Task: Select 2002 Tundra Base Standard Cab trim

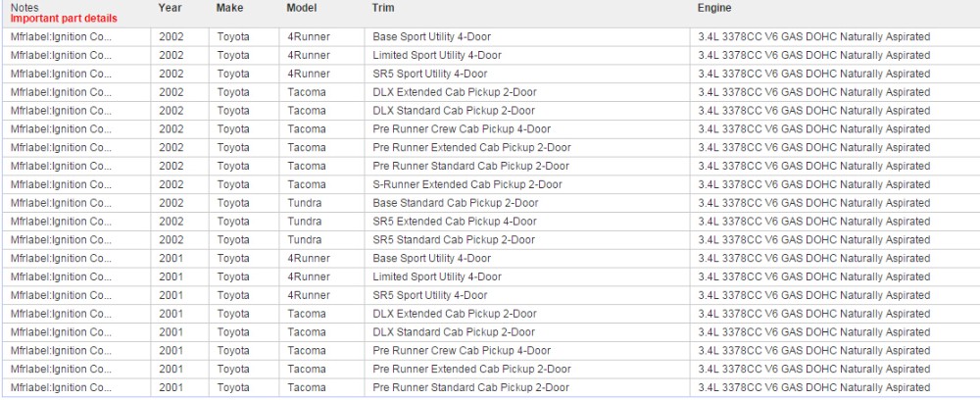Action: (x=456, y=203)
